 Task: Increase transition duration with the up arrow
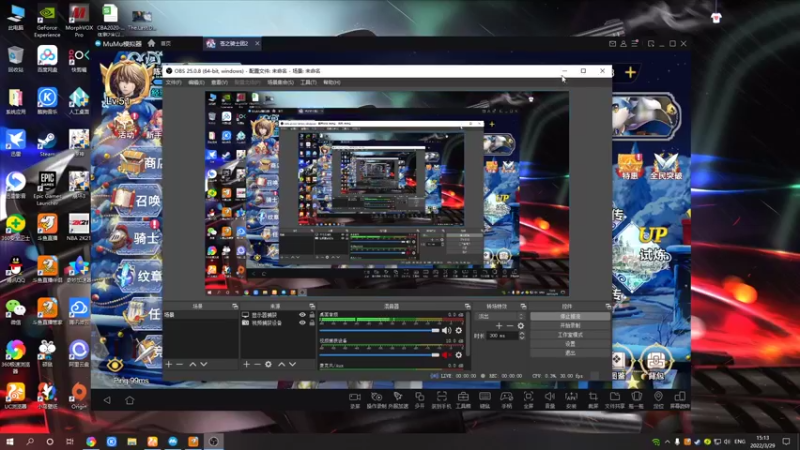point(521,334)
